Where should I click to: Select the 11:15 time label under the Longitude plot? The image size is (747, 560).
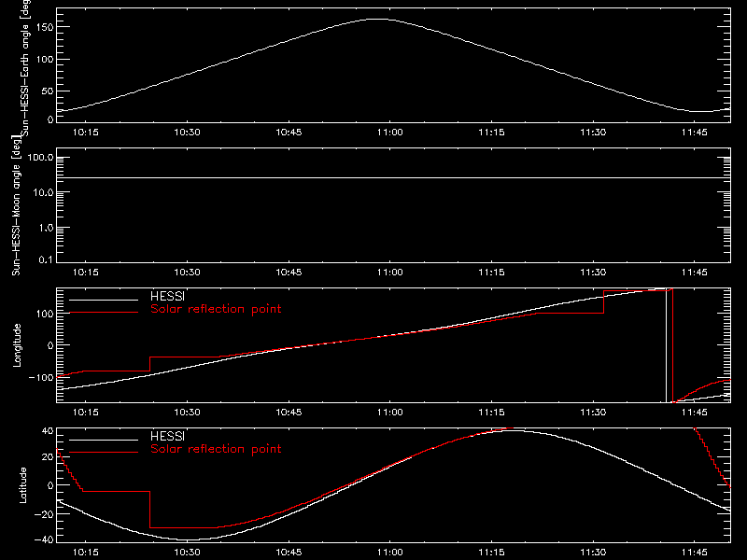coord(492,413)
